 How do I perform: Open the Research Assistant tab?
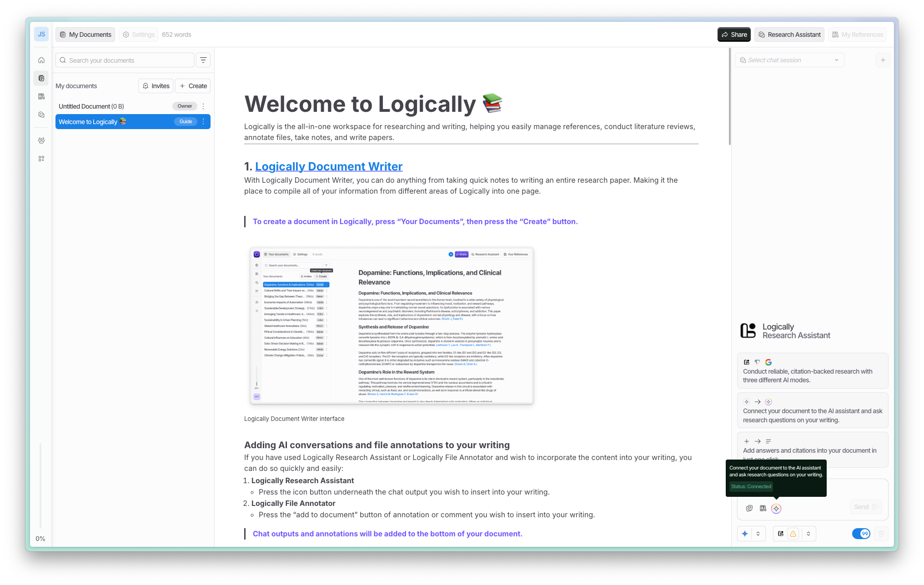tap(789, 35)
